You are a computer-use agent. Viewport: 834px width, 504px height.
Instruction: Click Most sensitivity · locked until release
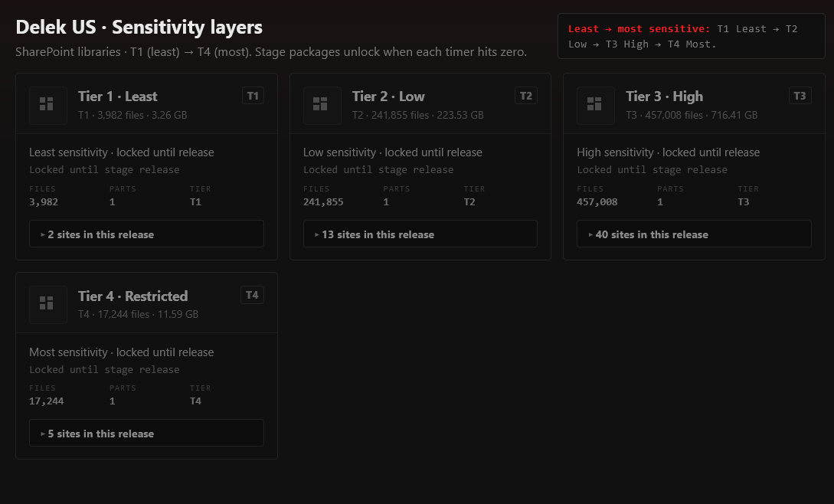pyautogui.click(x=121, y=352)
